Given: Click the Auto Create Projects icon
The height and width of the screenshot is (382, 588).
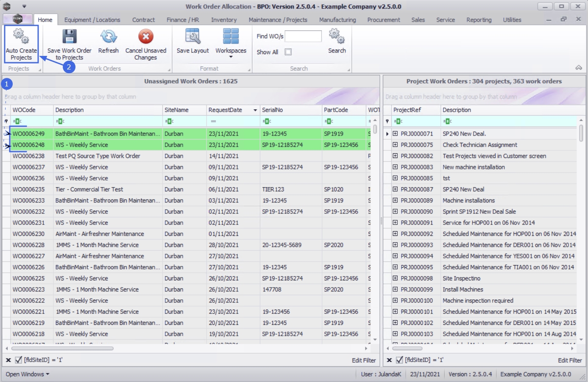Looking at the screenshot, I should [x=21, y=36].
